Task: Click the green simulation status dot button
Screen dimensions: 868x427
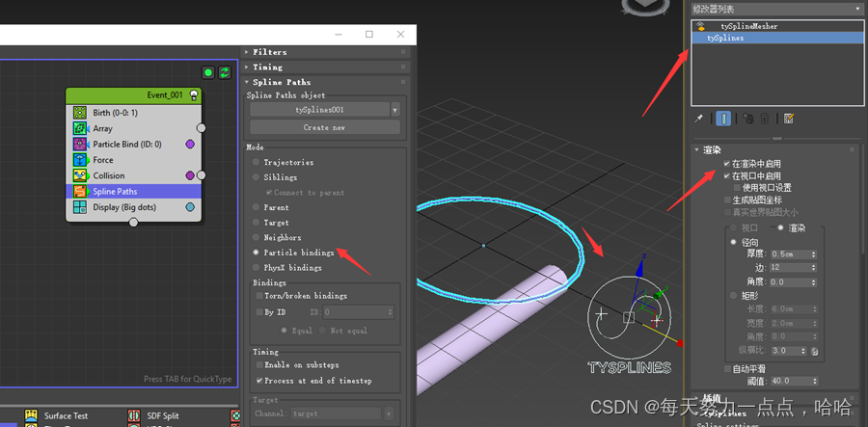Action: tap(208, 72)
